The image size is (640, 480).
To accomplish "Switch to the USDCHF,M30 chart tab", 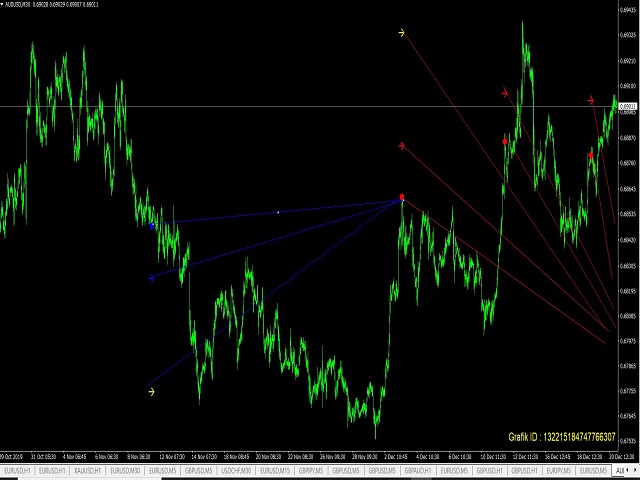I will pyautogui.click(x=236, y=471).
